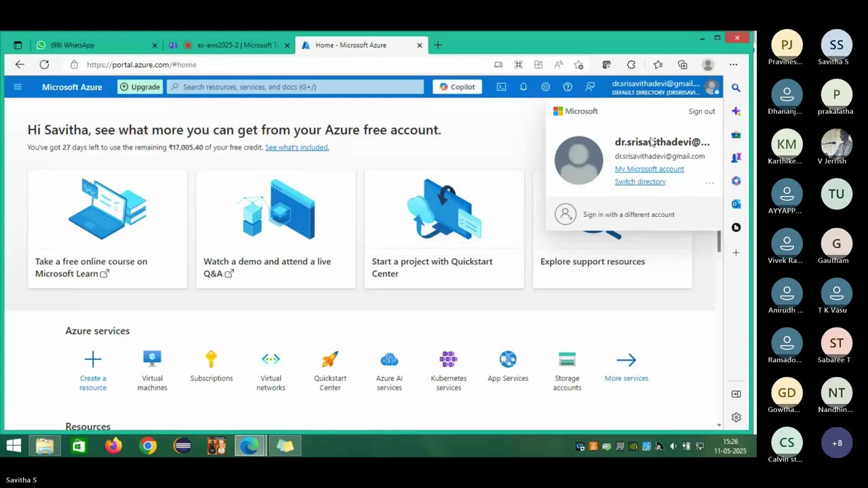The height and width of the screenshot is (488, 868).
Task: Open Copilot in Azure
Action: pyautogui.click(x=457, y=87)
